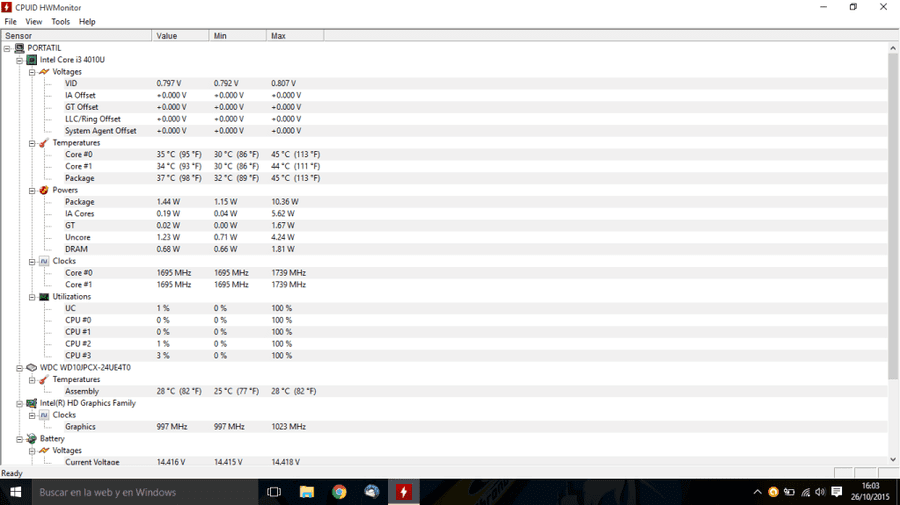Click the hard drive Temperatures thermometer icon
The height and width of the screenshot is (505, 900).
point(44,379)
